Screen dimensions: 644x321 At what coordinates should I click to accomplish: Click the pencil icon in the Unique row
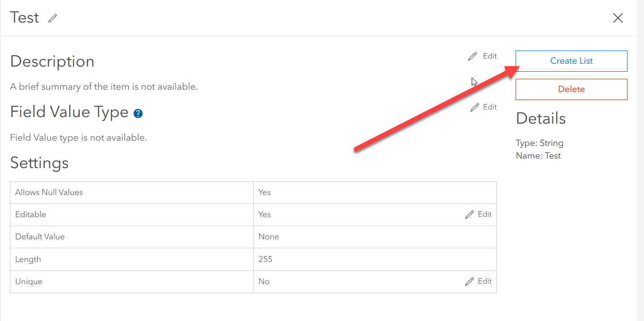click(469, 282)
